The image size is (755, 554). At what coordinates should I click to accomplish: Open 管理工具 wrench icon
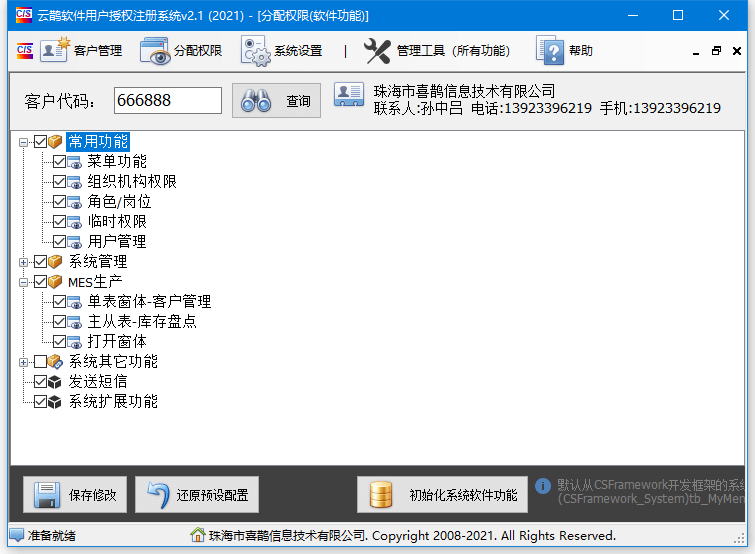[x=377, y=50]
